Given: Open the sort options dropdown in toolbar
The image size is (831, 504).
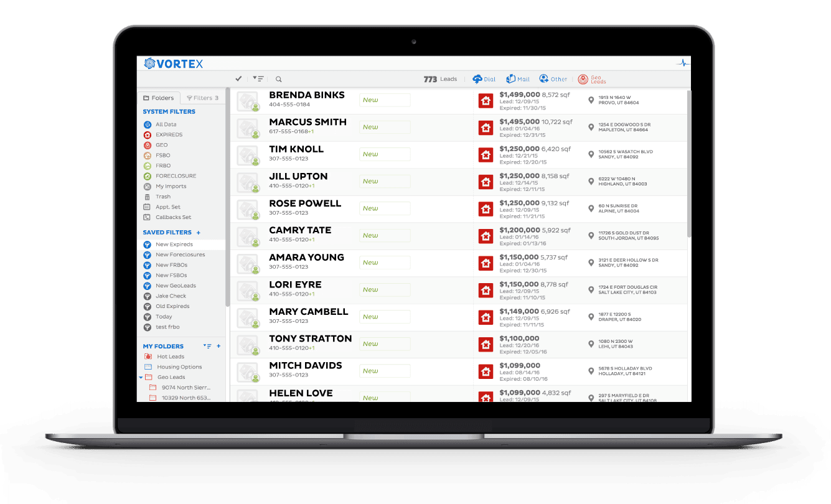Looking at the screenshot, I should (x=258, y=79).
